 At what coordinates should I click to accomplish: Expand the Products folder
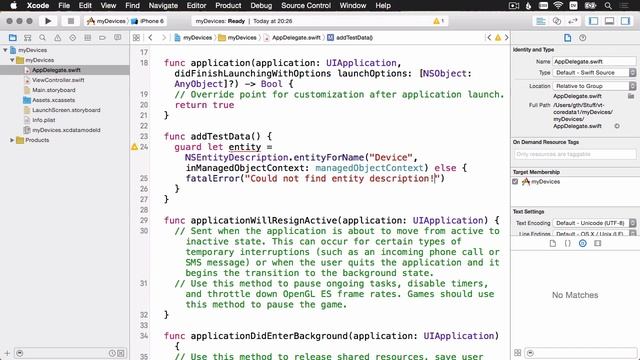pyautogui.click(x=12, y=140)
